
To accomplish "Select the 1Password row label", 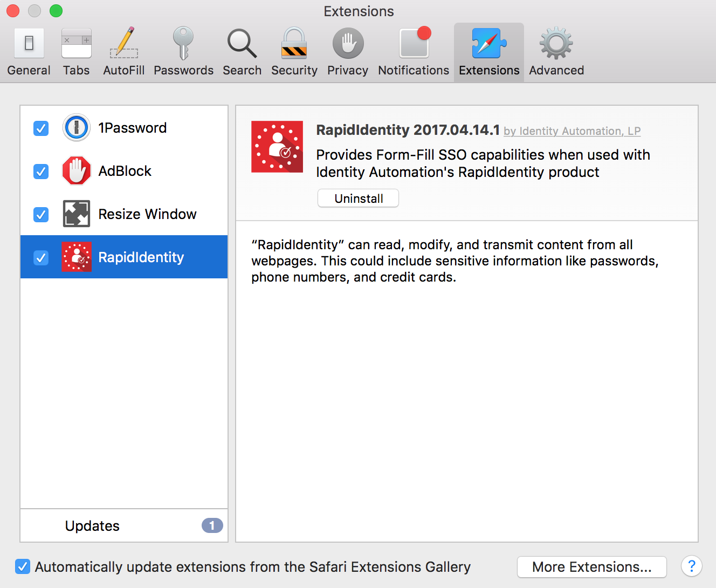I will coord(133,128).
